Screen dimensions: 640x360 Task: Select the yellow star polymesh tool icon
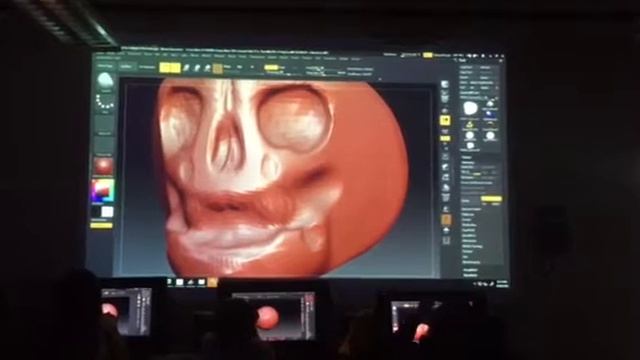470,124
